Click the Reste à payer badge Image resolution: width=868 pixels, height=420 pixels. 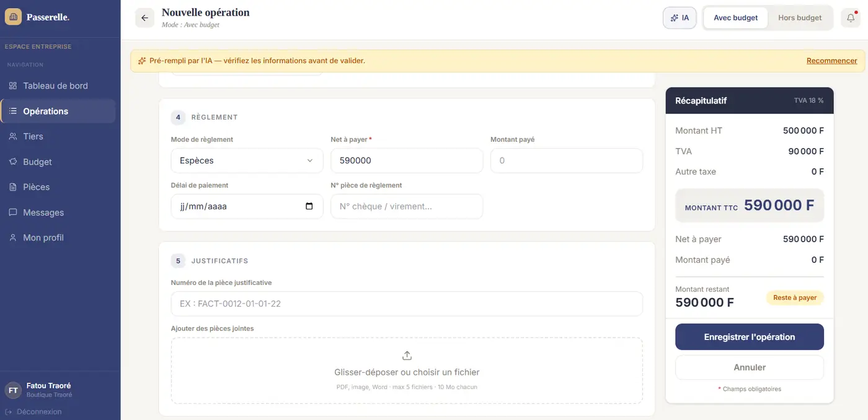[795, 298]
